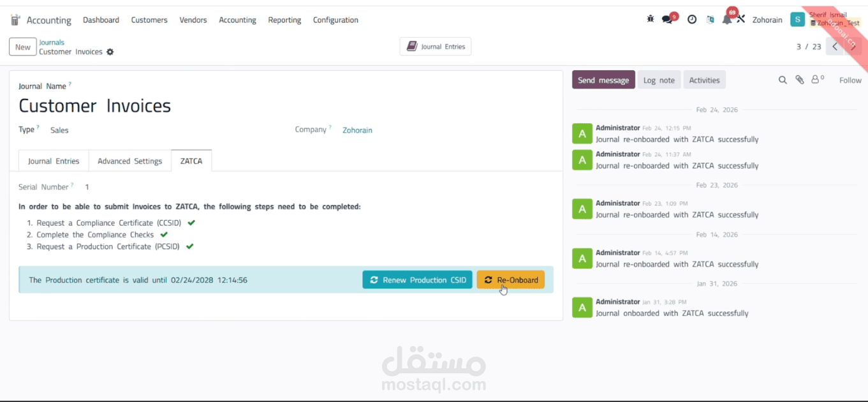This screenshot has width=868, height=402.
Task: Click the Serial Number value 1
Action: (x=87, y=187)
